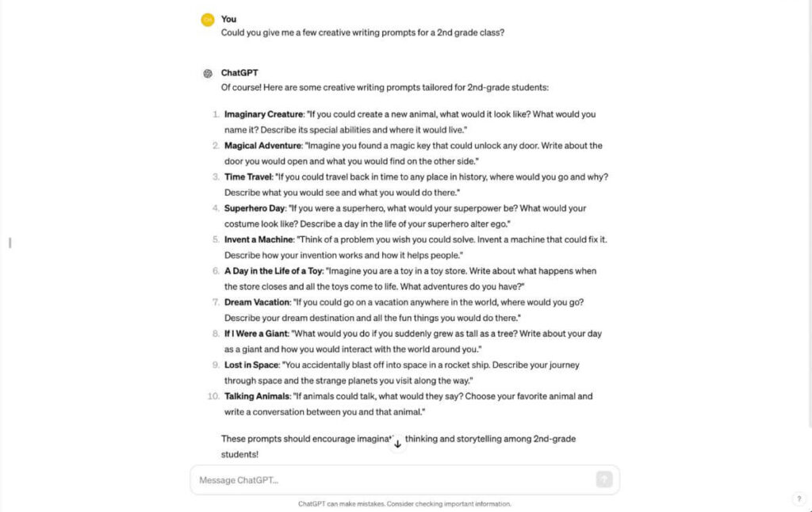This screenshot has height=512, width=812.
Task: Click the "Invent a Machine" prompt title
Action: [259, 239]
